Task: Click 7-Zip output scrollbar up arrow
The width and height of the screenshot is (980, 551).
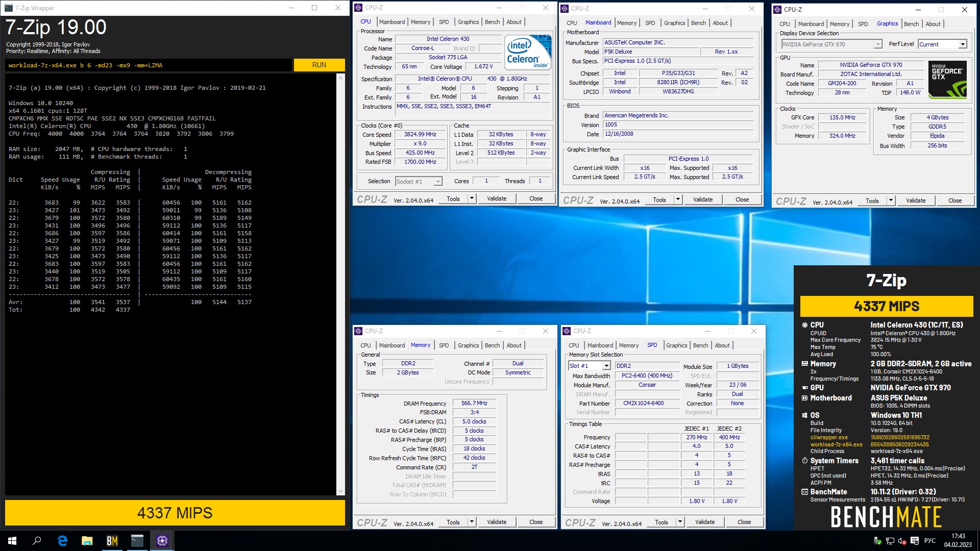Action: (340, 78)
